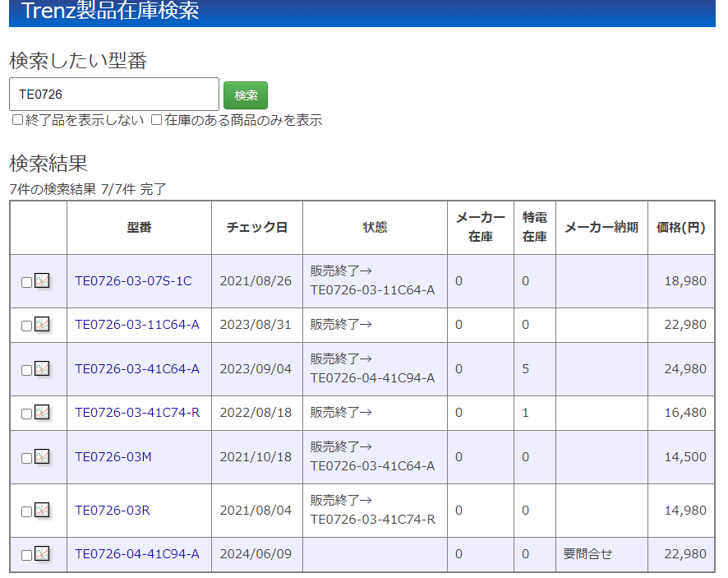Viewport: 728px width, 578px height.
Task: Open the TE0726-03-11C64-A product link
Action: pyautogui.click(x=137, y=325)
